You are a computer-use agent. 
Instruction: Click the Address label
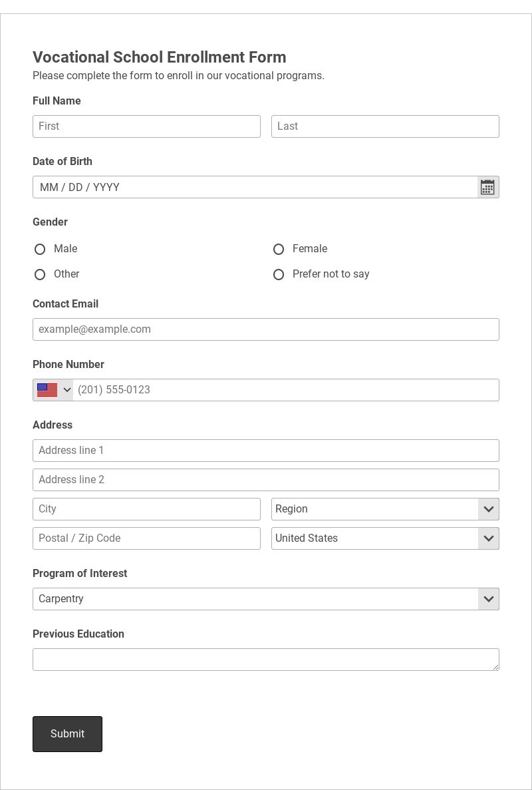pos(53,425)
